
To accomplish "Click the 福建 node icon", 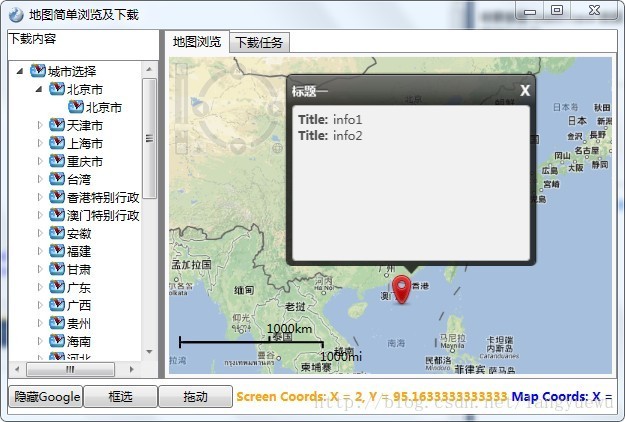I will (57, 251).
